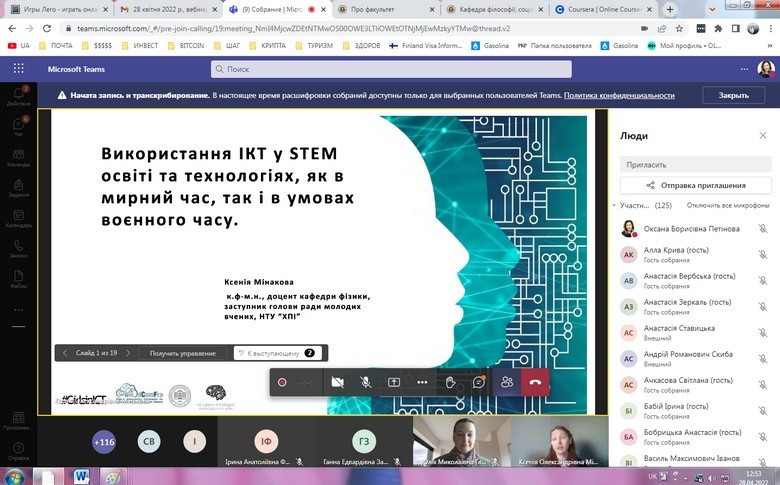Viewport: 780px width, 485px height.
Task: Click the share screen tray icon
Action: tap(394, 382)
